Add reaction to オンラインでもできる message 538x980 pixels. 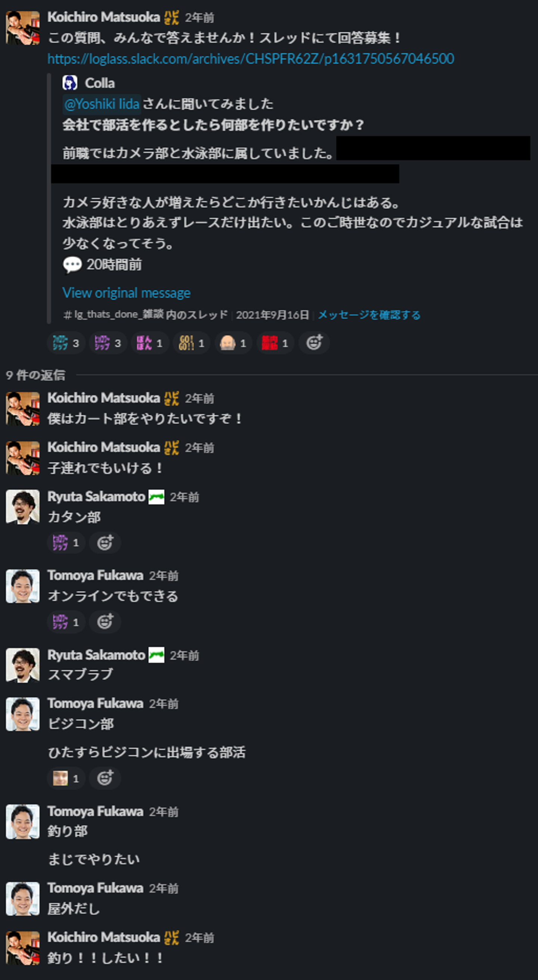(x=105, y=622)
